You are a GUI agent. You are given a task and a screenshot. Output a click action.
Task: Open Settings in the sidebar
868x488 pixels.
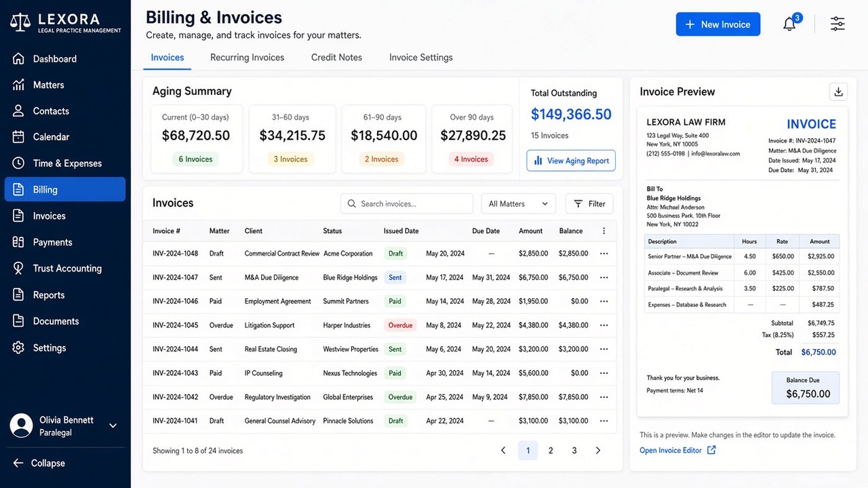tap(65, 348)
